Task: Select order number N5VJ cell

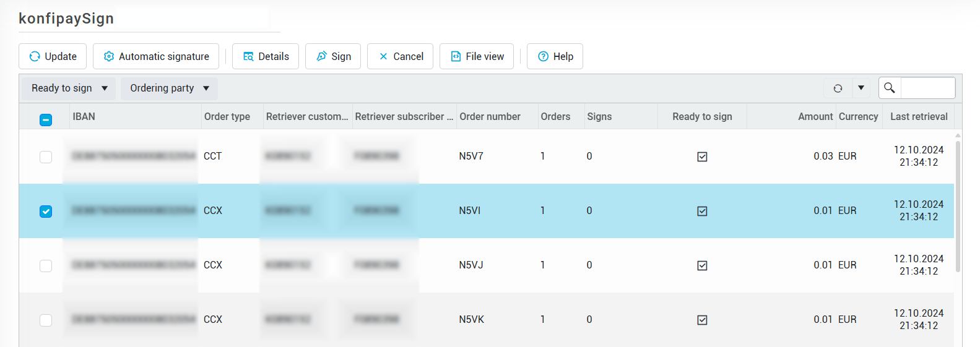Action: tap(471, 265)
